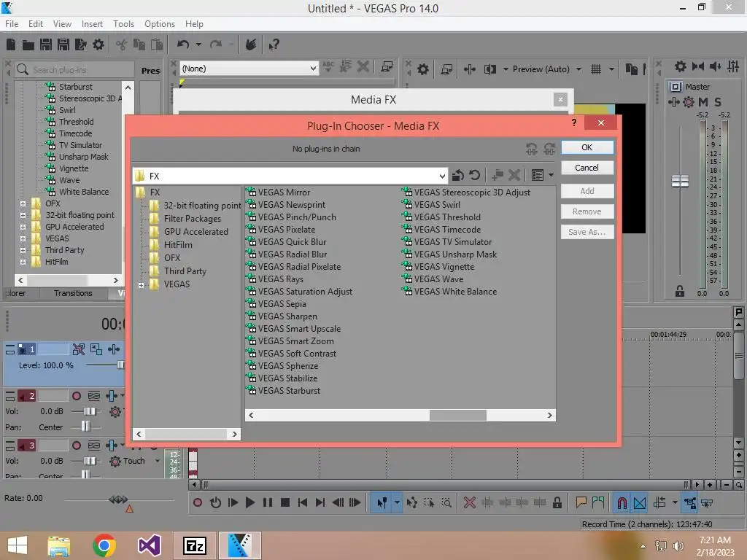747x560 pixels.
Task: Select the Normal Edit tool
Action: (x=382, y=503)
